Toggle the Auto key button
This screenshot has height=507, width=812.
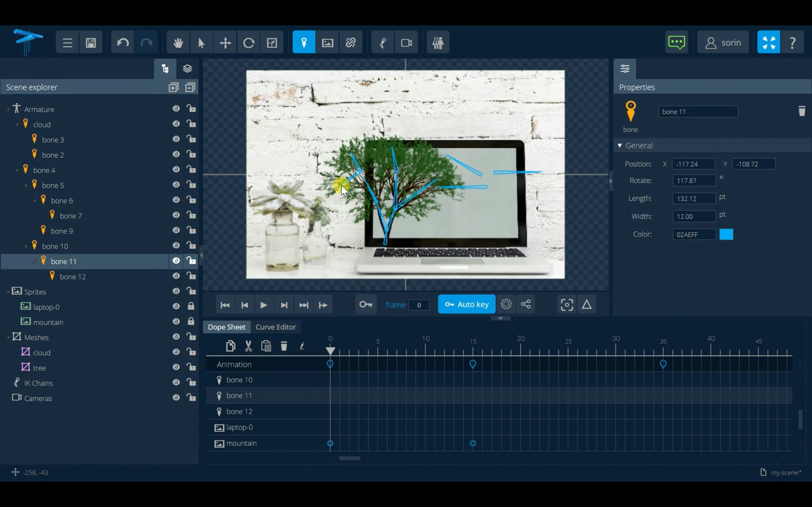[x=466, y=304]
